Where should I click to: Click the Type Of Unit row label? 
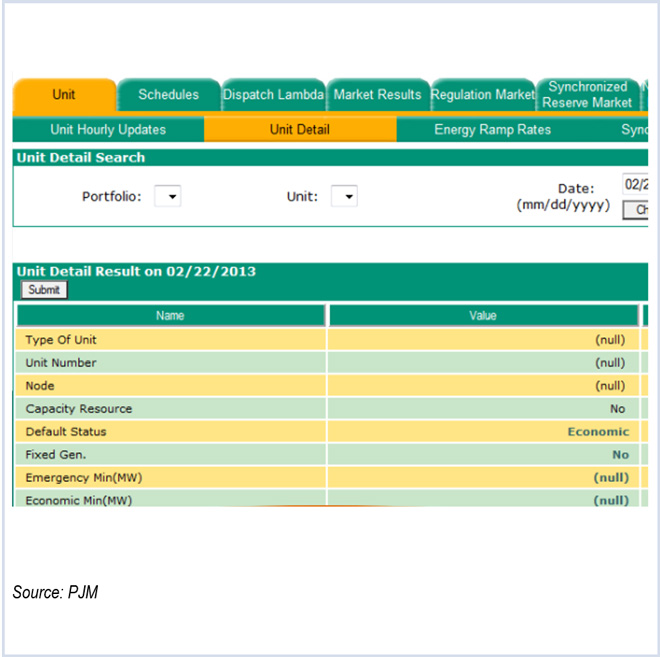click(61, 340)
